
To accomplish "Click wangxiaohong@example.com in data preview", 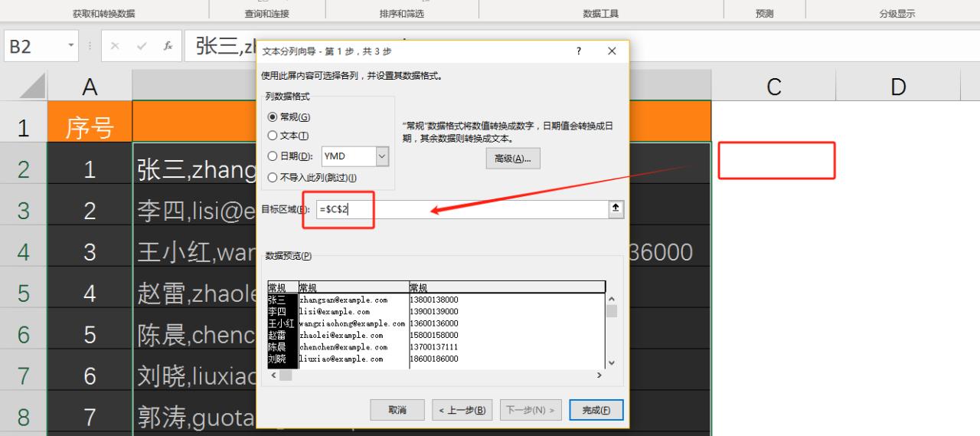I will [352, 323].
